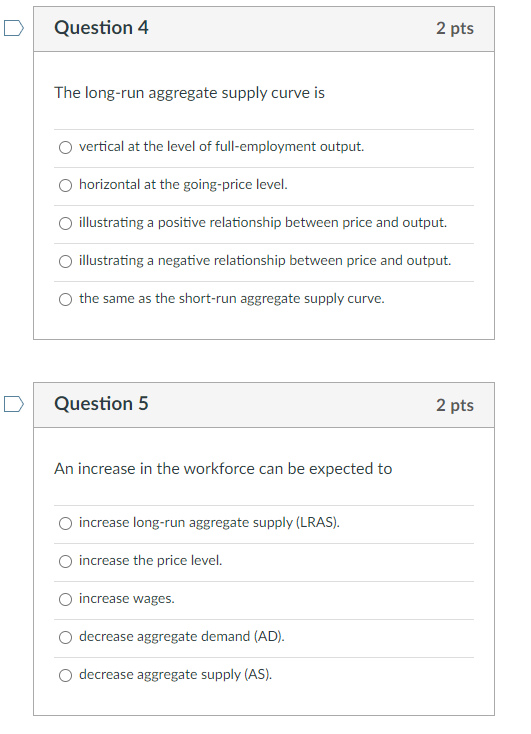Select 'vertical at the level of full-employment output'
This screenshot has height=734, width=531.
pos(66,147)
